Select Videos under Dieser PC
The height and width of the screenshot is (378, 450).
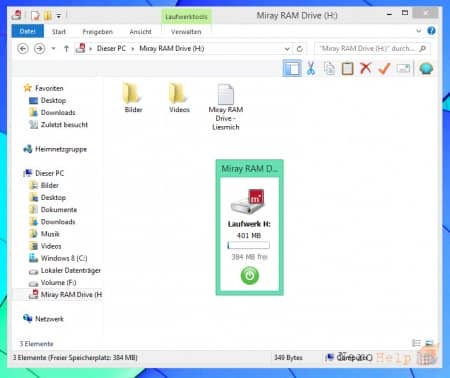tap(45, 246)
